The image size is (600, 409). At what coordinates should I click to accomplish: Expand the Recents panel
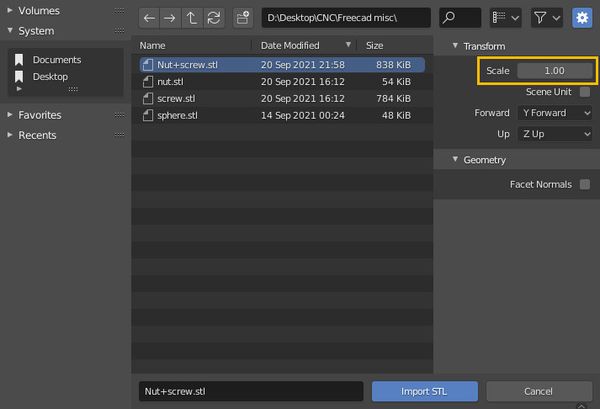[x=10, y=135]
